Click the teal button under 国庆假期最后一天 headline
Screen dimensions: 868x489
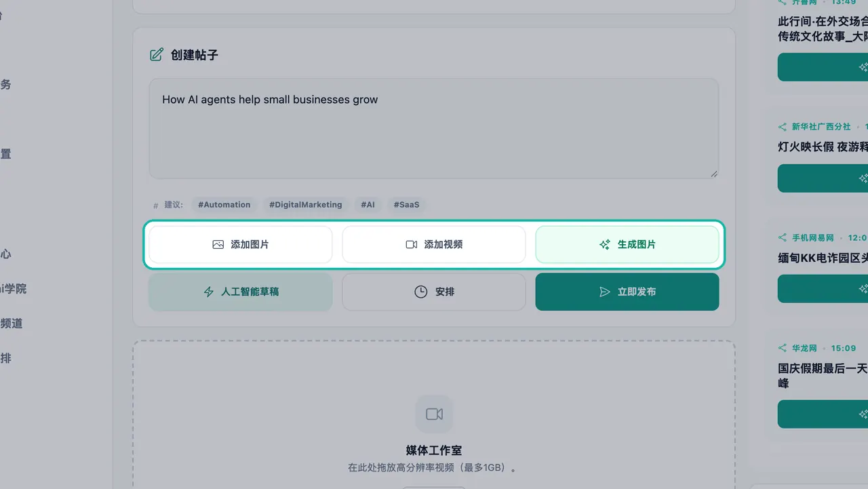(823, 414)
